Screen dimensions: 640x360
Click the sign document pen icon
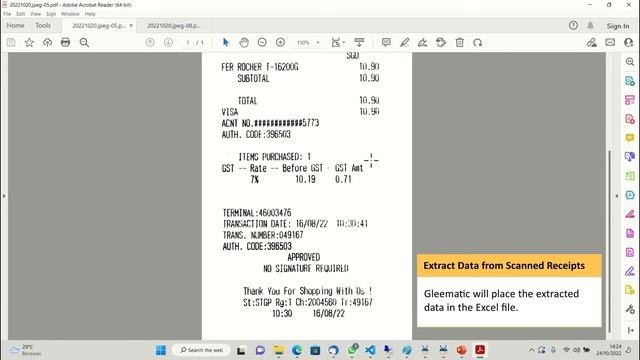pyautogui.click(x=591, y=42)
